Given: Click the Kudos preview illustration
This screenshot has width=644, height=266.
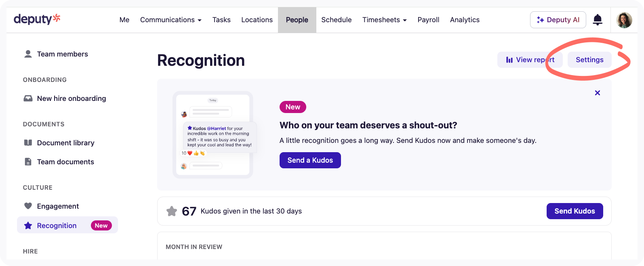Looking at the screenshot, I should click(x=213, y=135).
